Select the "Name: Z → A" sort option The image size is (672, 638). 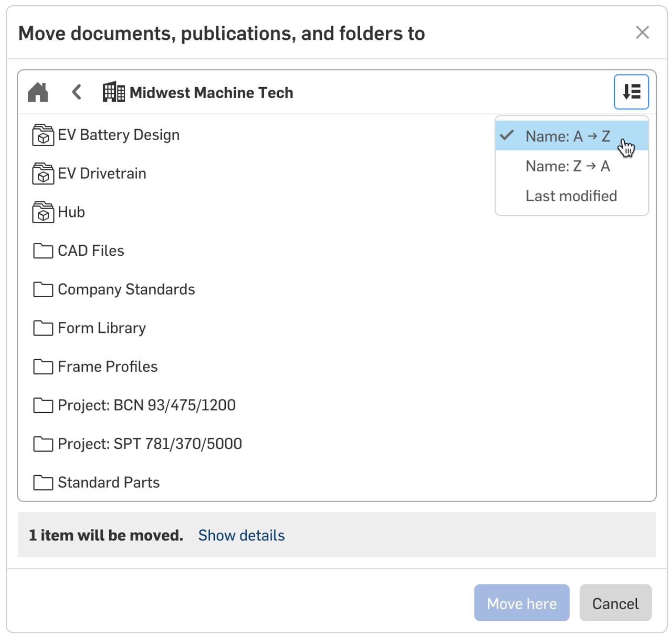[x=568, y=166]
